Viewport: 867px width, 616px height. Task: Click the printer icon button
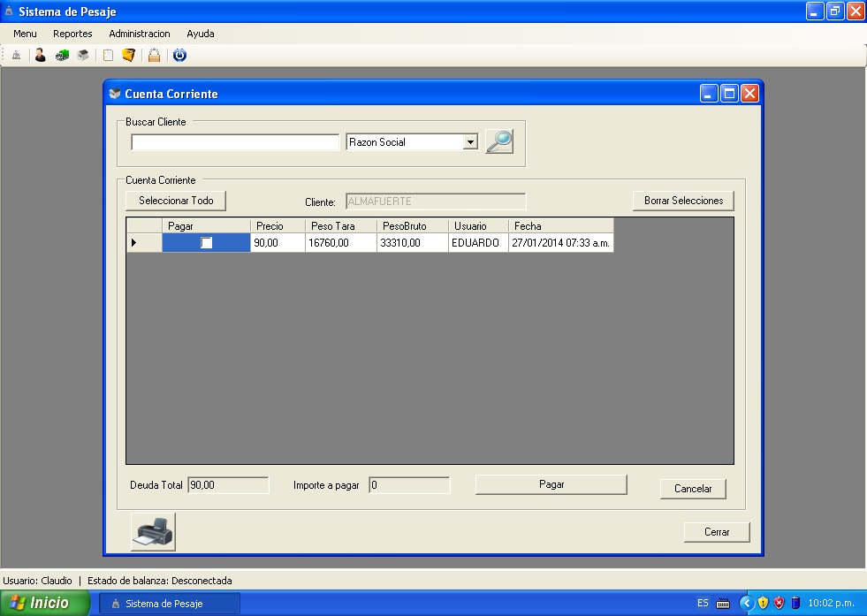click(153, 531)
